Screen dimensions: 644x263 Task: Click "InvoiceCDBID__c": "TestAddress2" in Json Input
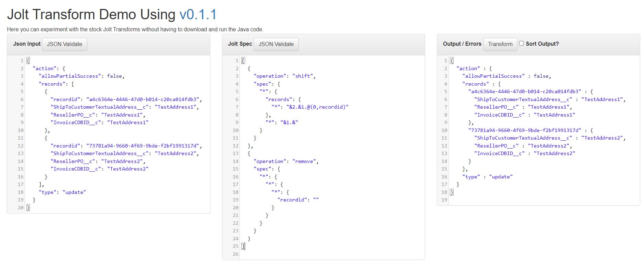[x=100, y=169]
